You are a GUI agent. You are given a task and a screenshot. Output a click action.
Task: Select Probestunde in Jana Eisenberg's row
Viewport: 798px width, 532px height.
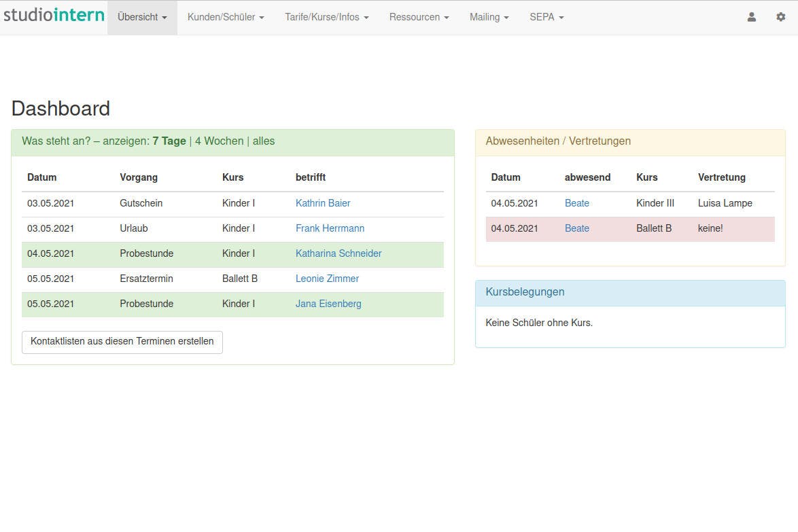[147, 304]
